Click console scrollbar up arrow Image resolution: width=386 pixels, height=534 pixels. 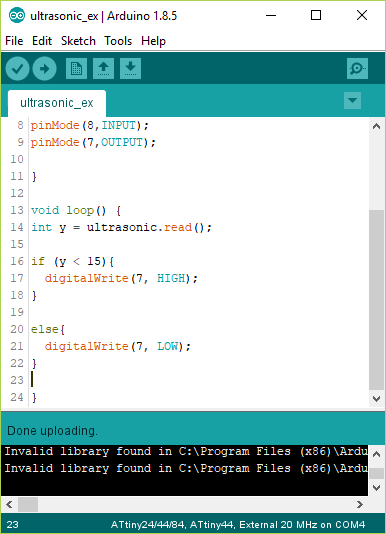coord(376,454)
